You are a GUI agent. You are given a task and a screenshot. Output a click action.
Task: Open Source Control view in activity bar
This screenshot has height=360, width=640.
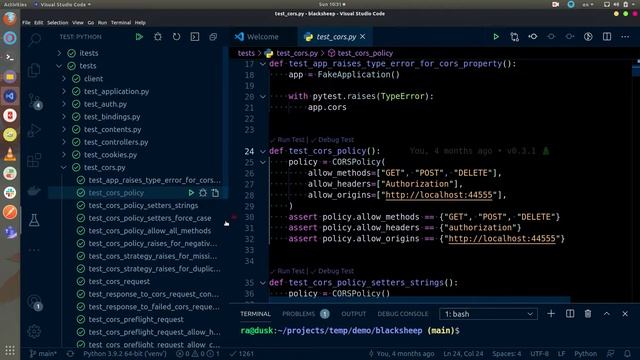(34, 100)
